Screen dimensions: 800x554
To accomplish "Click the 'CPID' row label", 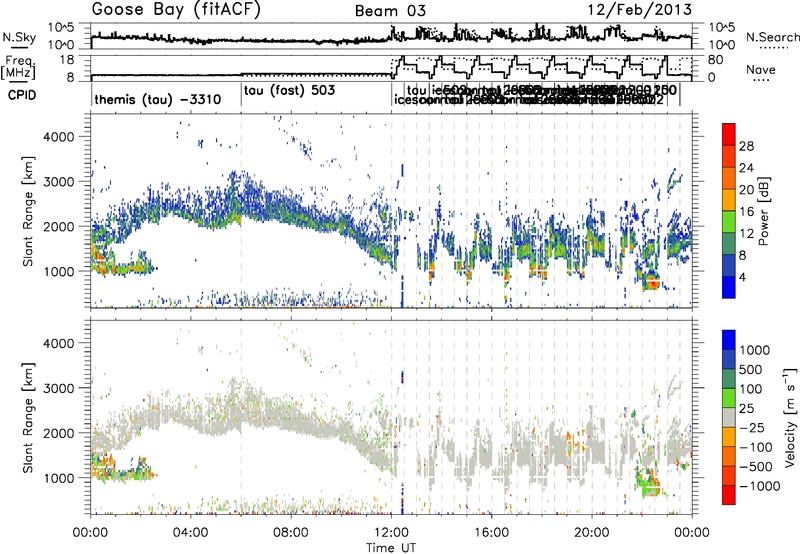I will (x=22, y=95).
